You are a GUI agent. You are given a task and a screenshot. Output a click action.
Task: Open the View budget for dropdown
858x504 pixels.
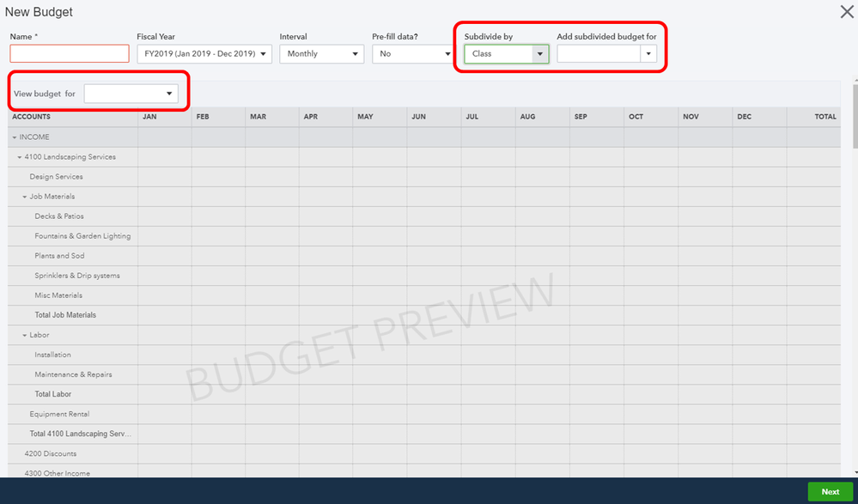coord(131,94)
